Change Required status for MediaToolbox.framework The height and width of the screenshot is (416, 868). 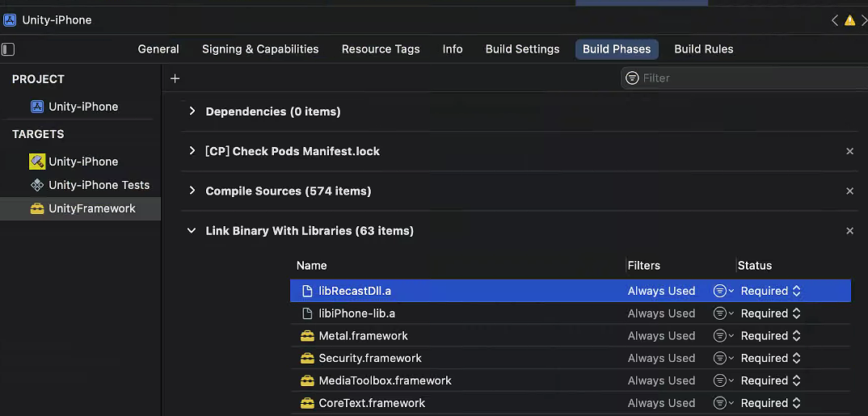[770, 380]
